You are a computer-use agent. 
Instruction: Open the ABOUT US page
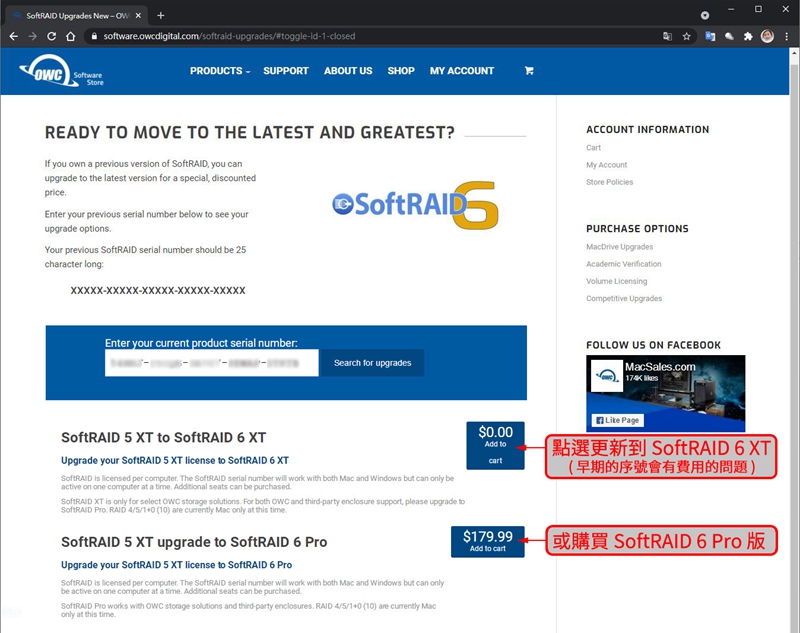tap(348, 71)
